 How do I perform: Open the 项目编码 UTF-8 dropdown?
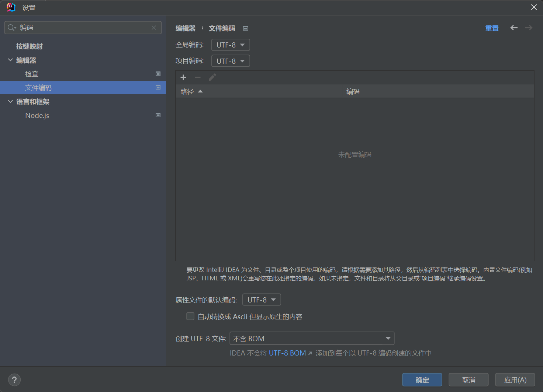coord(231,61)
